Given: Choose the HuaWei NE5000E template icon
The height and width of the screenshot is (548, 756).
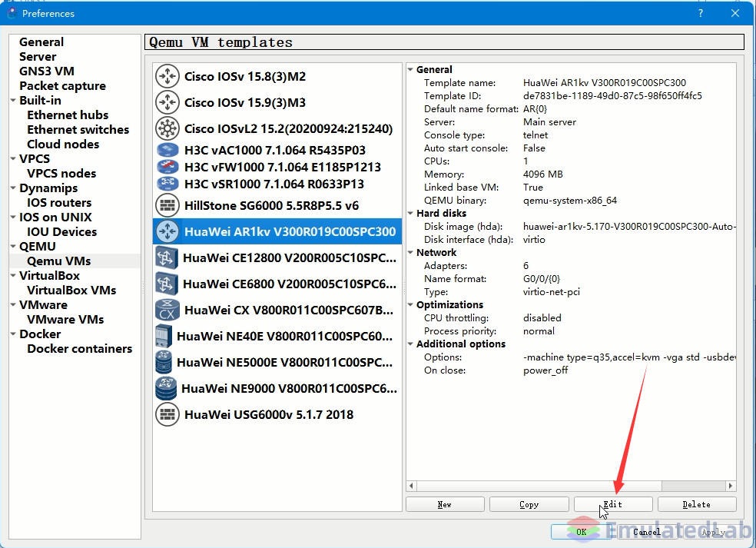Looking at the screenshot, I should [164, 362].
